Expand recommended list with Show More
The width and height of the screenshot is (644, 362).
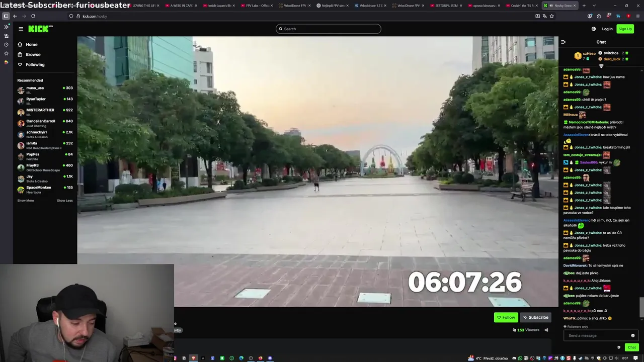(26, 201)
